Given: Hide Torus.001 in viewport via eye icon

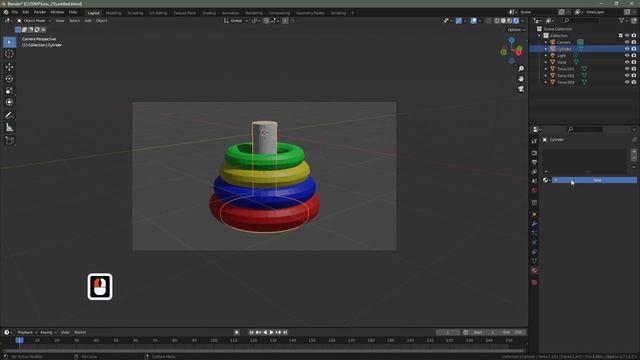Looking at the screenshot, I should 627,69.
